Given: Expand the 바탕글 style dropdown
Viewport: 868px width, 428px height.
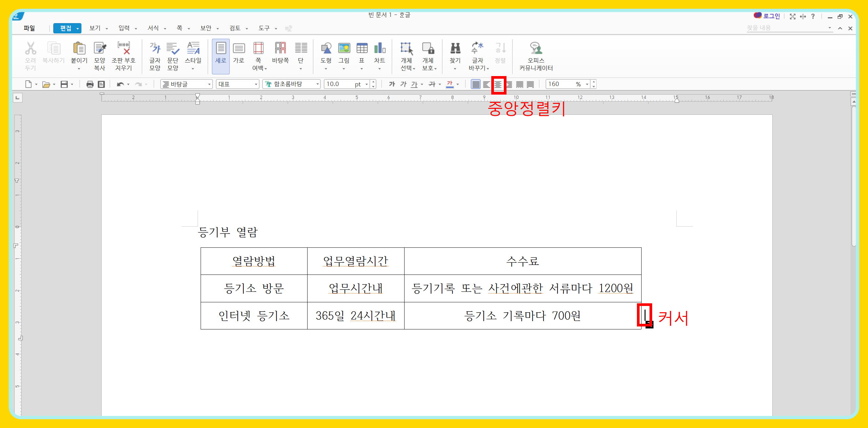Looking at the screenshot, I should tap(209, 84).
